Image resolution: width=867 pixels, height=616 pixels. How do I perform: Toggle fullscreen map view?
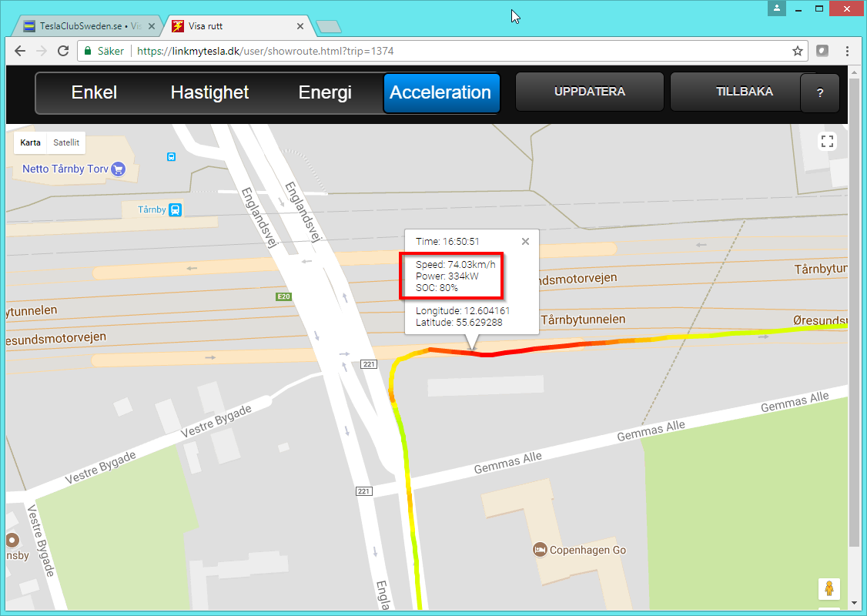pos(828,141)
